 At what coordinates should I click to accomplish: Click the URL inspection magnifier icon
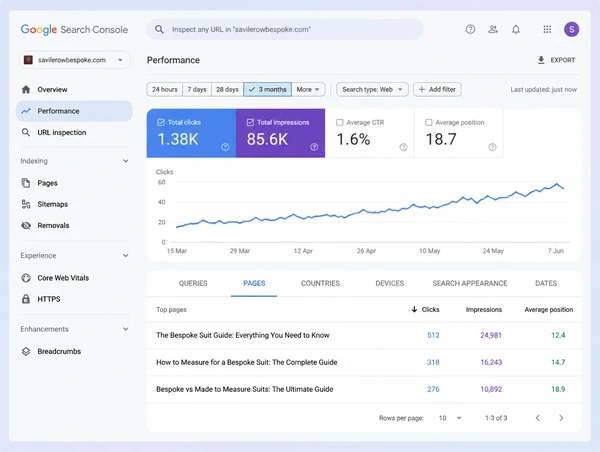point(26,132)
